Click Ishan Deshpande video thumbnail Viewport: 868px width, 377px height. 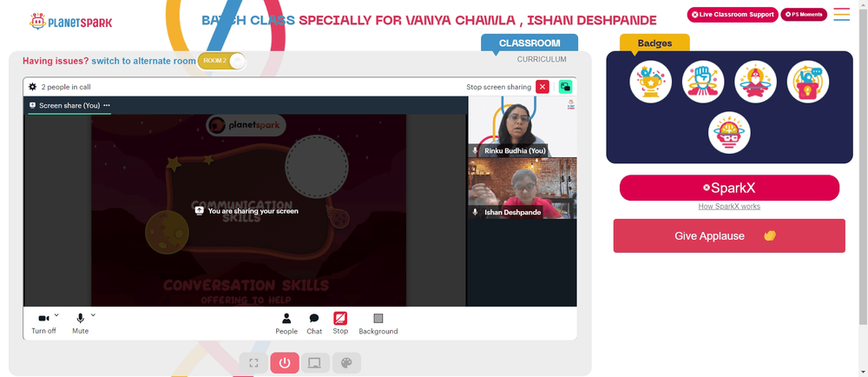coord(522,188)
